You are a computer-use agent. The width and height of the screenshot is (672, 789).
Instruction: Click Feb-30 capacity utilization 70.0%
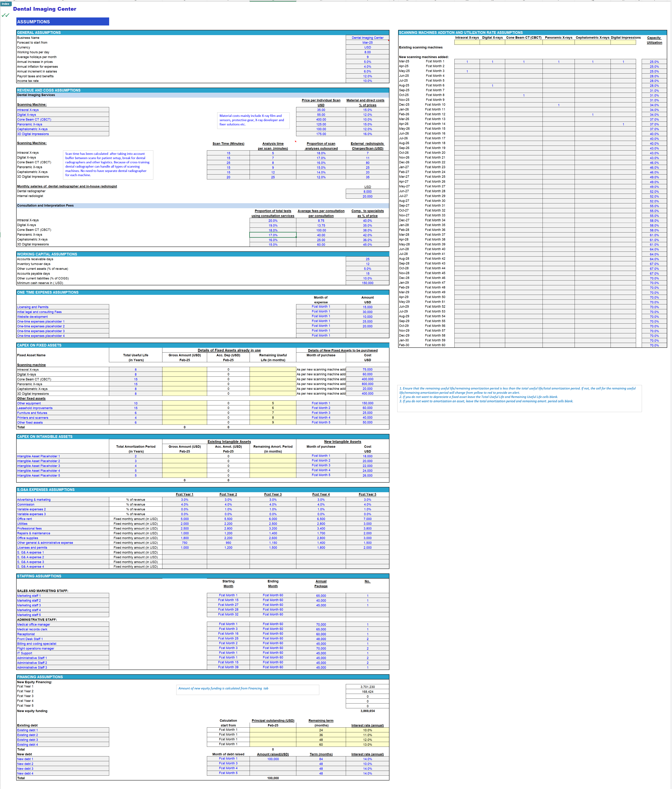pyautogui.click(x=654, y=345)
